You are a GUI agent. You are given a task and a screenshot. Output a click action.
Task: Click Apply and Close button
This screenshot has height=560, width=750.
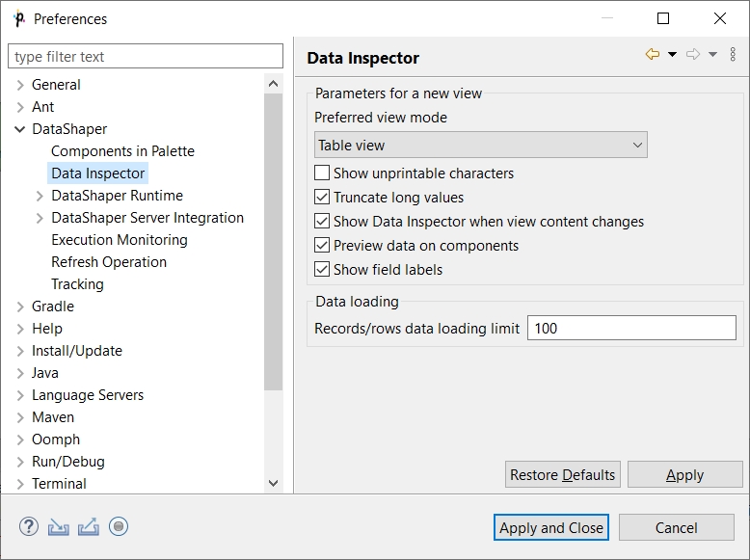551,527
